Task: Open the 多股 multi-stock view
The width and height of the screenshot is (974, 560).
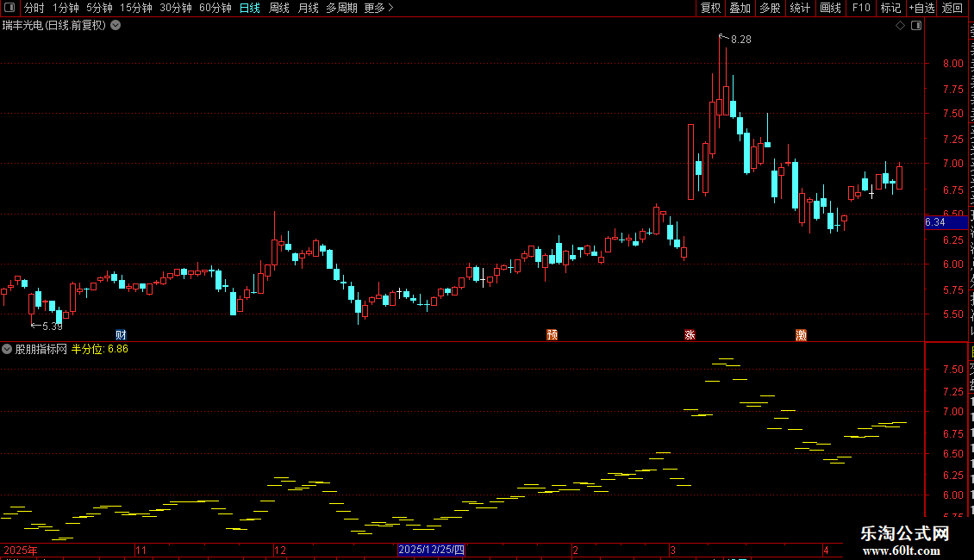Action: coord(770,8)
